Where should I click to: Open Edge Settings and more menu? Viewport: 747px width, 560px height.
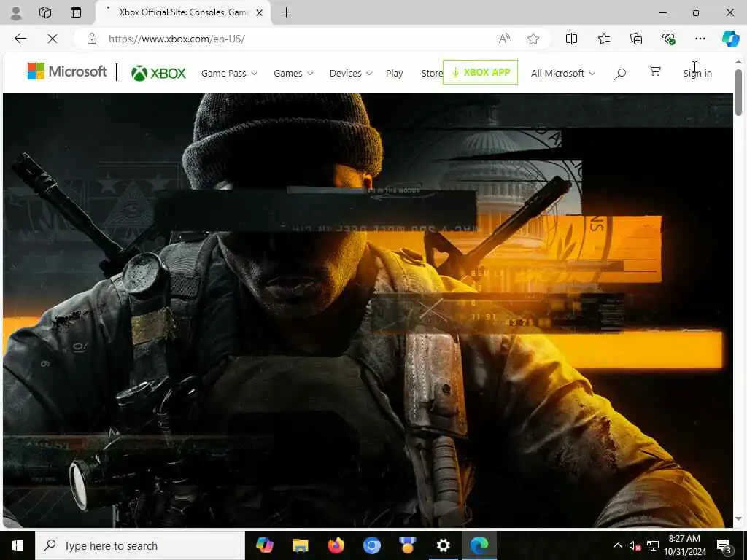(x=700, y=39)
